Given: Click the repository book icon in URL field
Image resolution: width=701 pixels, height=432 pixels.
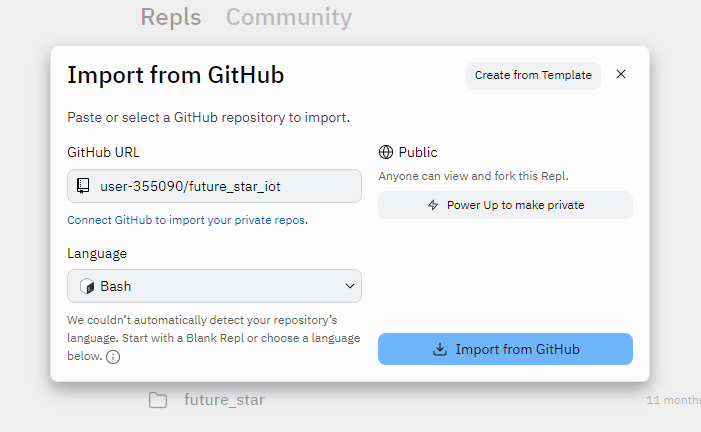Looking at the screenshot, I should pyautogui.click(x=83, y=186).
